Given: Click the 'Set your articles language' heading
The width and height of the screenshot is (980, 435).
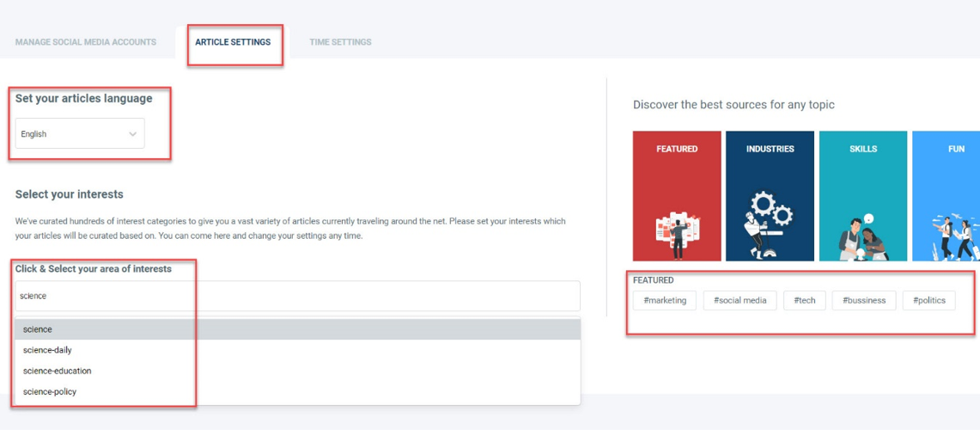Looking at the screenshot, I should coord(84,98).
